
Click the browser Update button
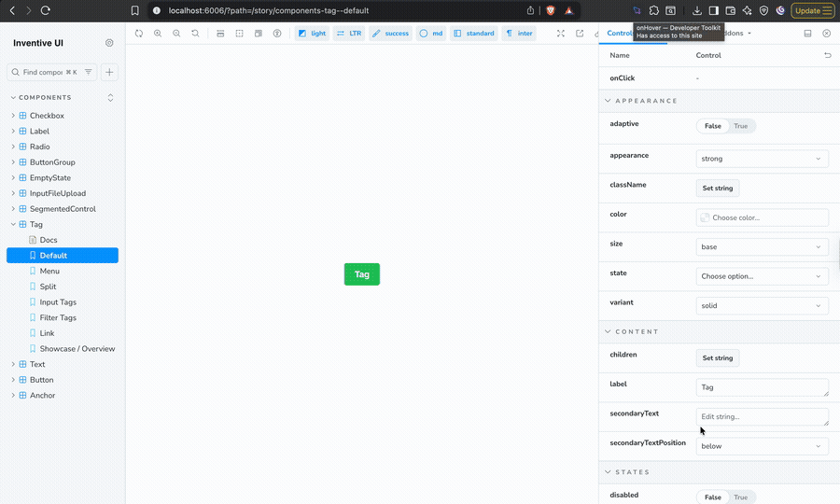(813, 10)
